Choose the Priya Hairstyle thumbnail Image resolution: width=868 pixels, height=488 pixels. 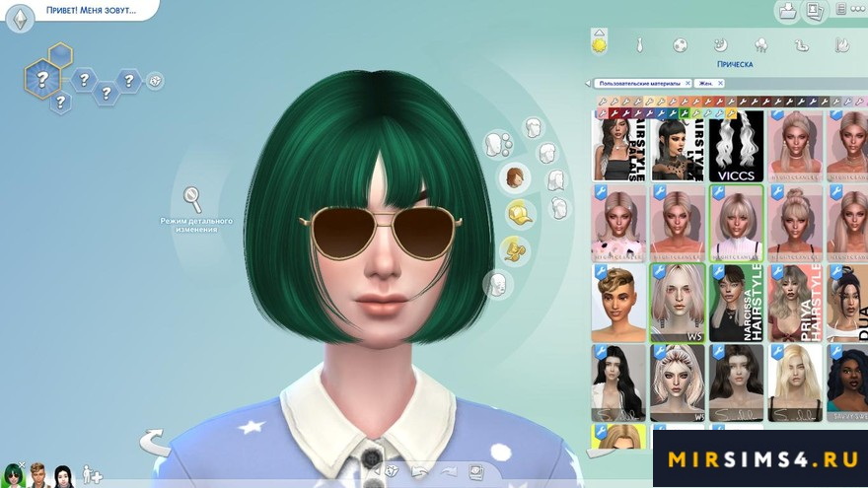point(794,304)
